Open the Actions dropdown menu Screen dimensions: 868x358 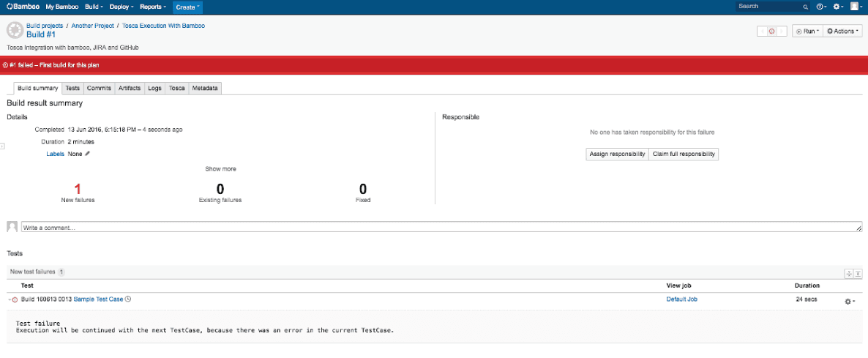coord(842,31)
